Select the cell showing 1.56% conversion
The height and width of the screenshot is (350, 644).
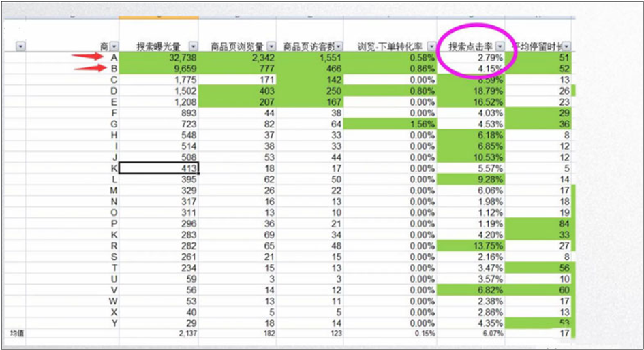[390, 124]
